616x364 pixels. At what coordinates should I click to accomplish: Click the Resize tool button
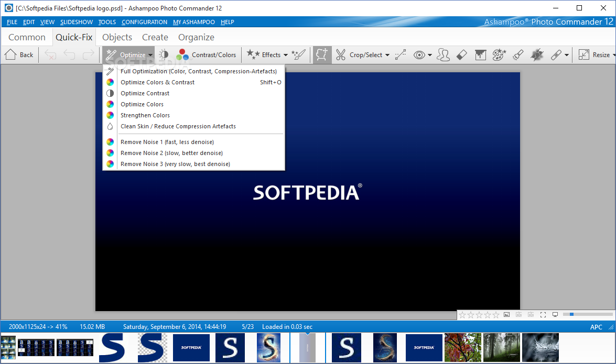(594, 54)
